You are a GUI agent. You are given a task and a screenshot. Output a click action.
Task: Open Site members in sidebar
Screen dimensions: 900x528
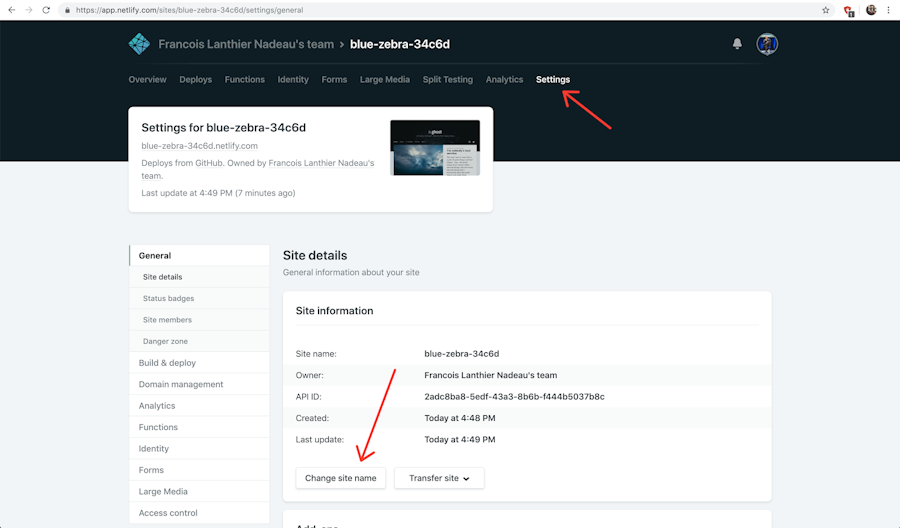[199, 320]
